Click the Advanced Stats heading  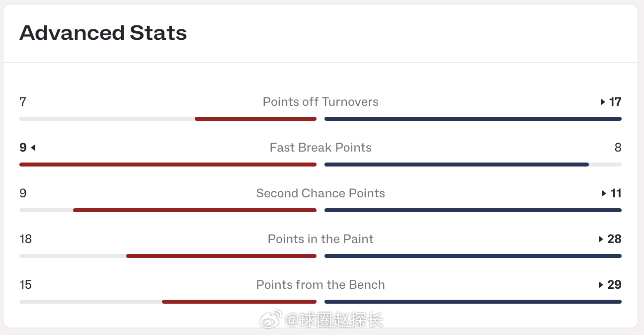103,33
